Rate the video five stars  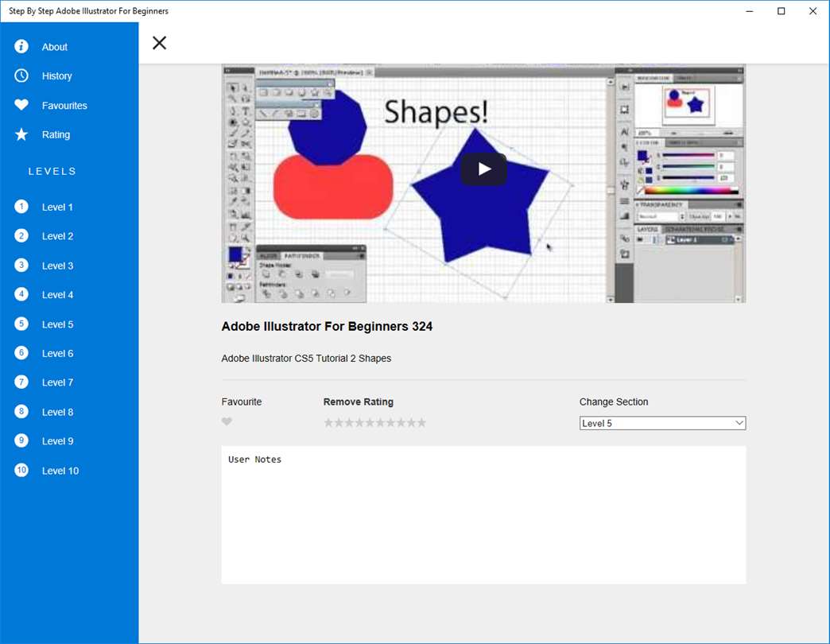coord(370,422)
